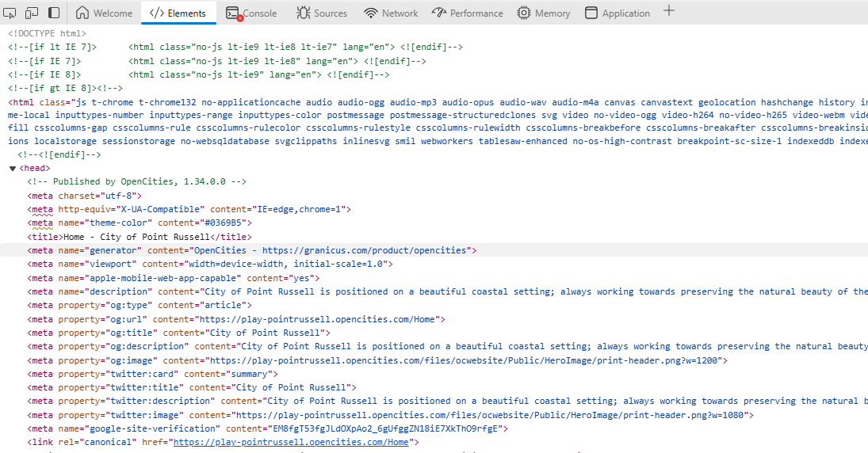Click the IE=edge,chrome=1 content value
This screenshot has height=453, width=868.
299,209
